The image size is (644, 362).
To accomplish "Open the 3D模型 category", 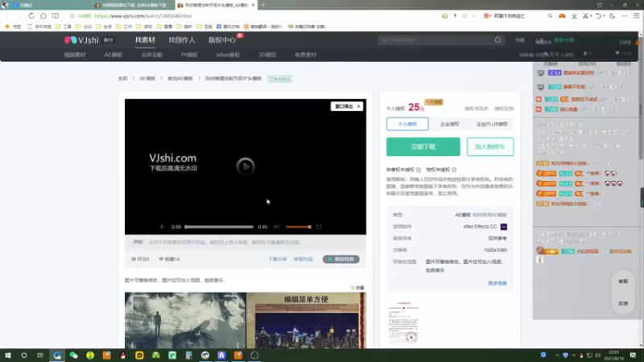I will click(x=267, y=55).
